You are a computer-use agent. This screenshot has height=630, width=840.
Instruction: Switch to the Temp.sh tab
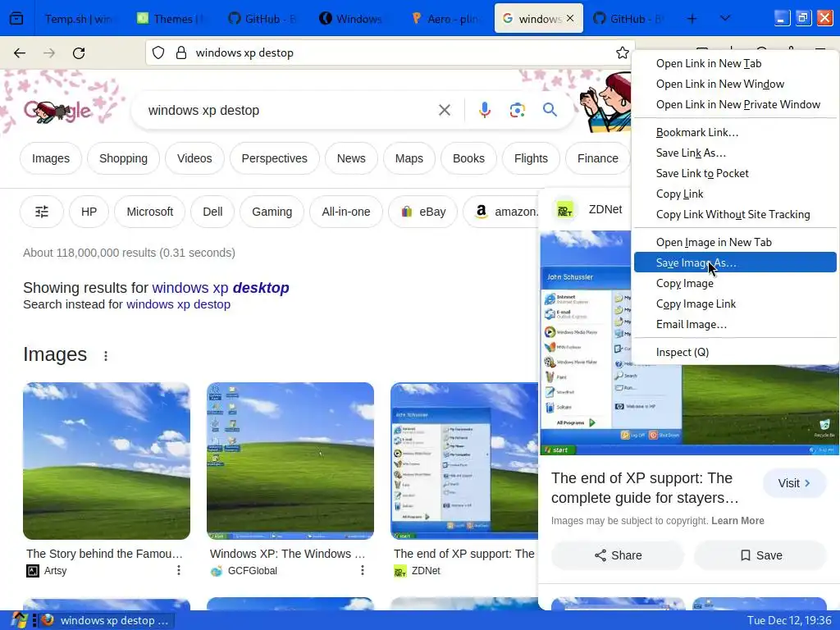click(x=80, y=19)
